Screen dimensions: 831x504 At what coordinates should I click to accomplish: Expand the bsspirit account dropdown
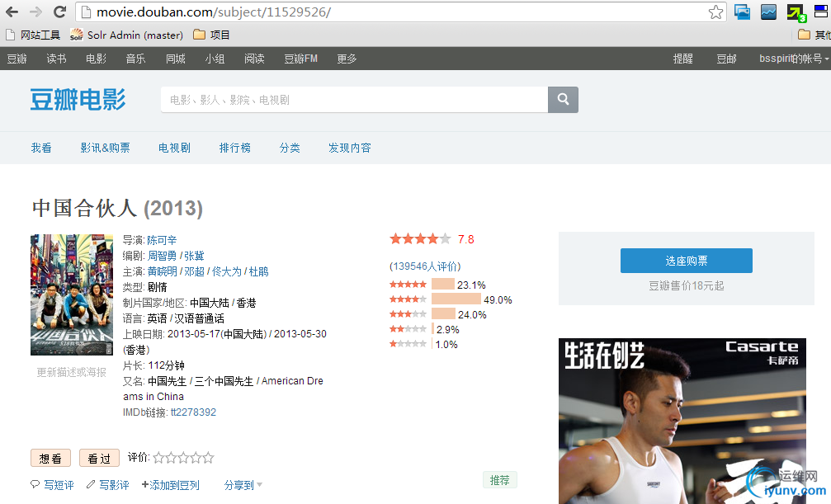coord(794,59)
